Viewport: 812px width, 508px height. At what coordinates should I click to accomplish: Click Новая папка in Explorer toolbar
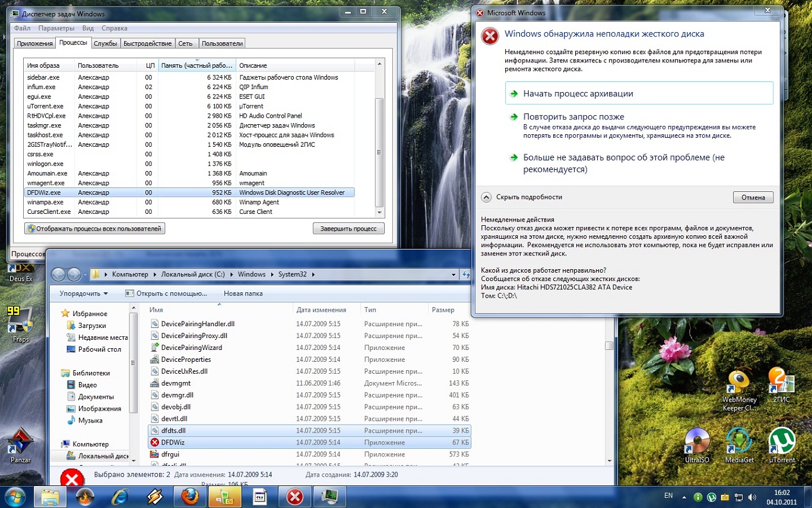243,294
